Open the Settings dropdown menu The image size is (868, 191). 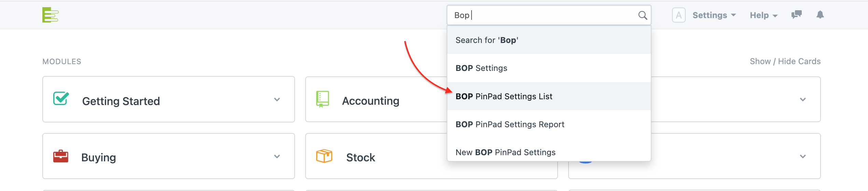click(x=714, y=15)
